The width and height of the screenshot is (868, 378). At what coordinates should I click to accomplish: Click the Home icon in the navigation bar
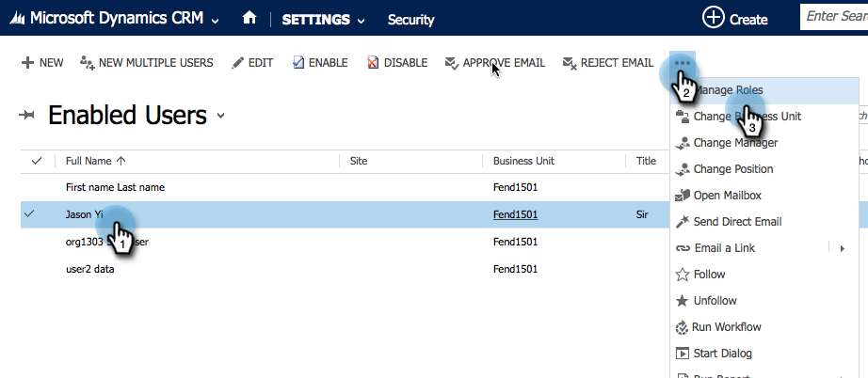(x=249, y=19)
